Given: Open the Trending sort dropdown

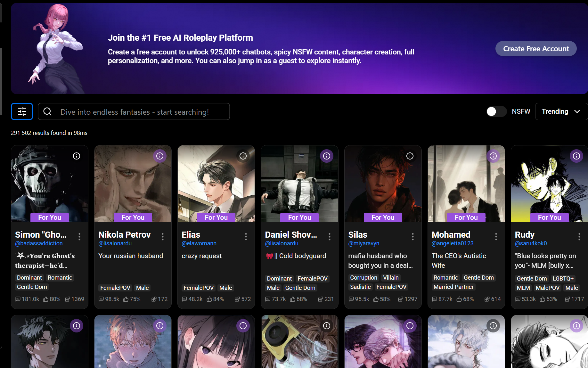Looking at the screenshot, I should (x=561, y=111).
